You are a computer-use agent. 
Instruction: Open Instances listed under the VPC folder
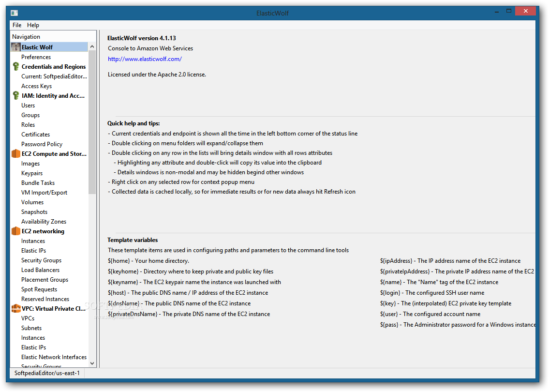pos(33,338)
